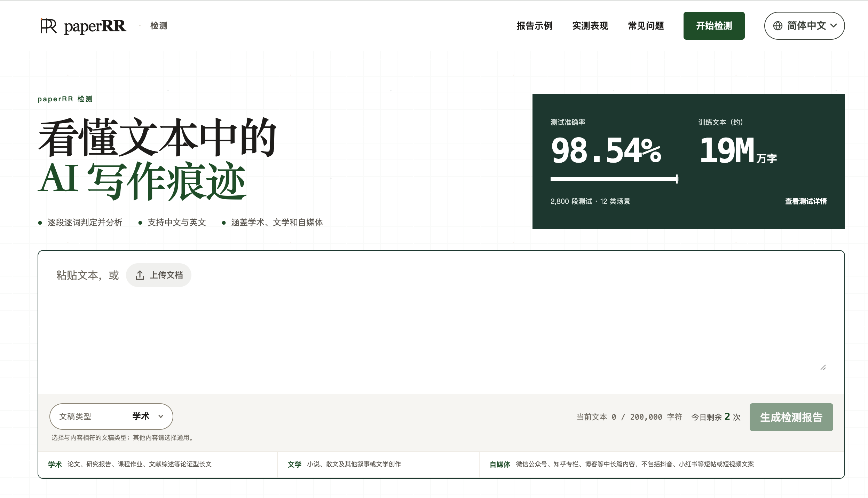Click the 开始检测 button
The height and width of the screenshot is (498, 868).
(x=714, y=26)
